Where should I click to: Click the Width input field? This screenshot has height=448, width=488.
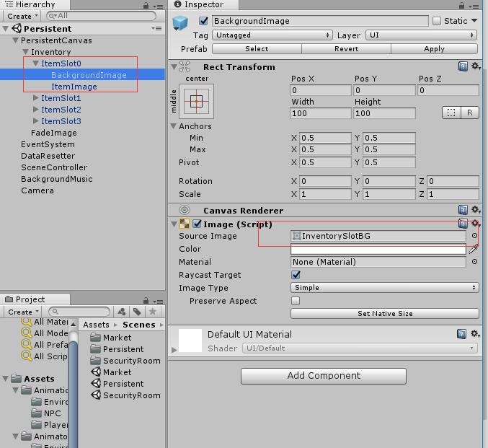coord(321,113)
